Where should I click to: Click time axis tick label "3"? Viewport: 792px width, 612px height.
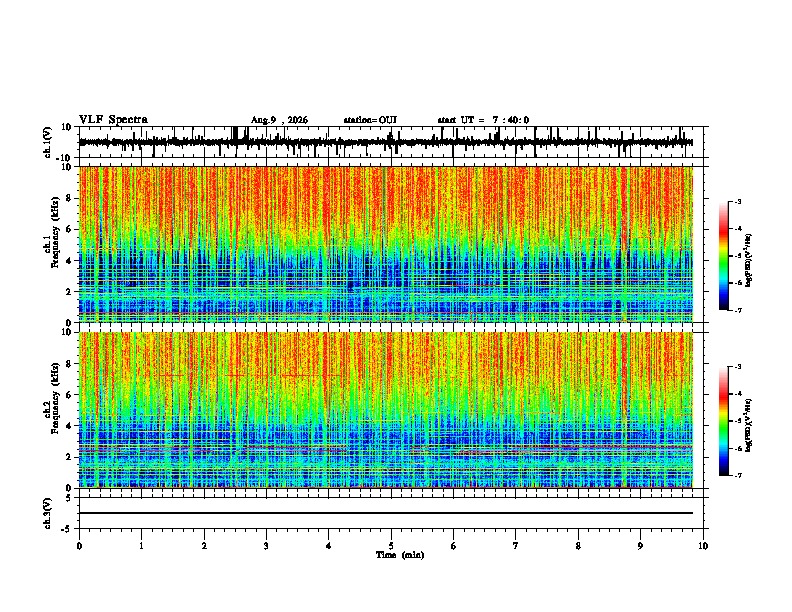pyautogui.click(x=266, y=546)
